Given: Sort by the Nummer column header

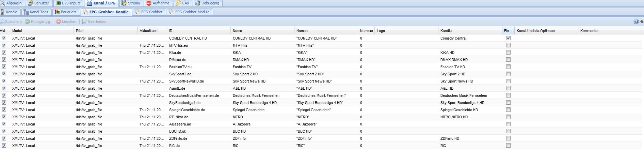Looking at the screenshot, I should click(x=366, y=31).
